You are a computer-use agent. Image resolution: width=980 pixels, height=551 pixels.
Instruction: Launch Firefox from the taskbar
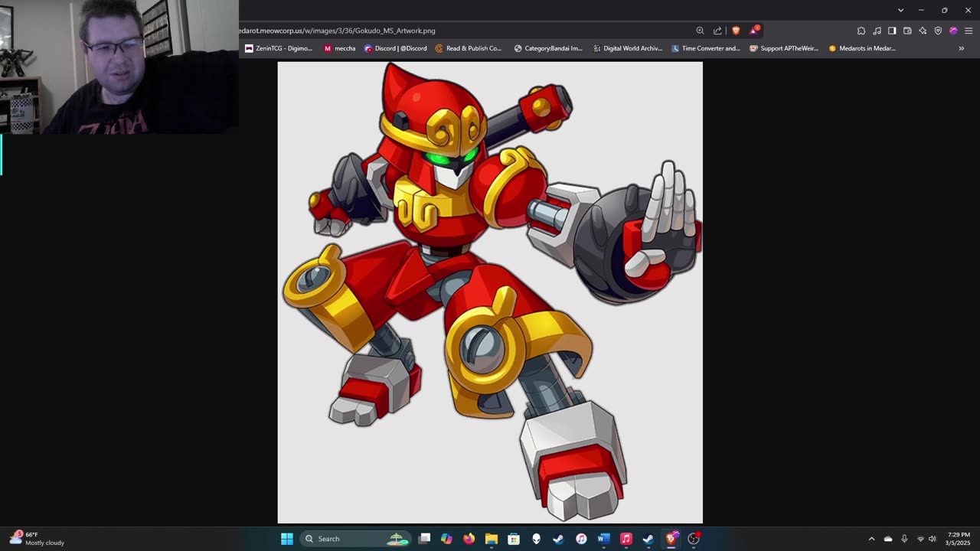469,539
